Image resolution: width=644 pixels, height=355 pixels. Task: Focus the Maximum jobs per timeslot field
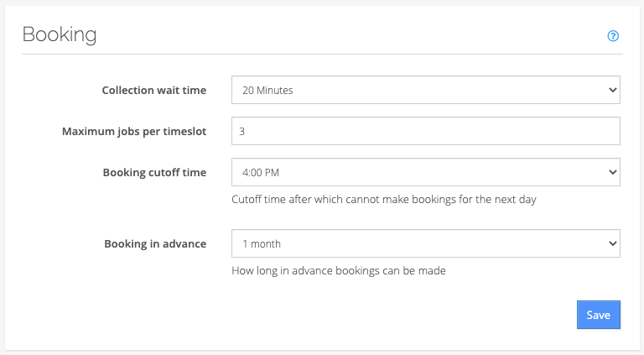(x=425, y=131)
